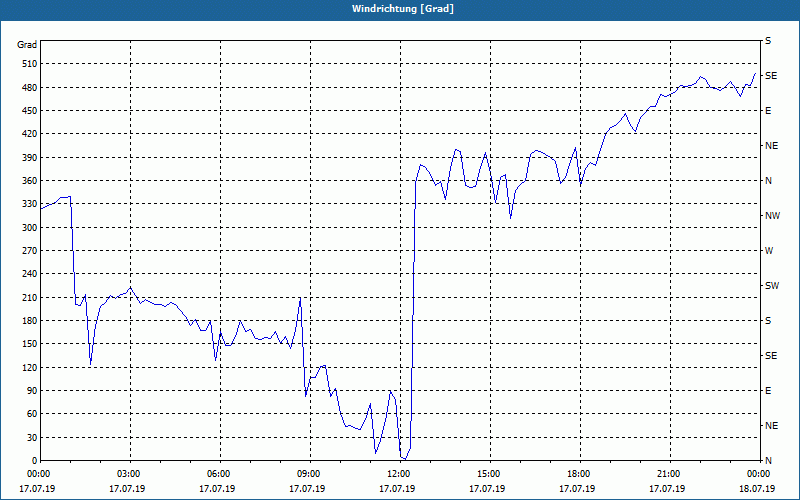
Task: Click the 17.07.19 date under 06:00
Action: pos(217,489)
